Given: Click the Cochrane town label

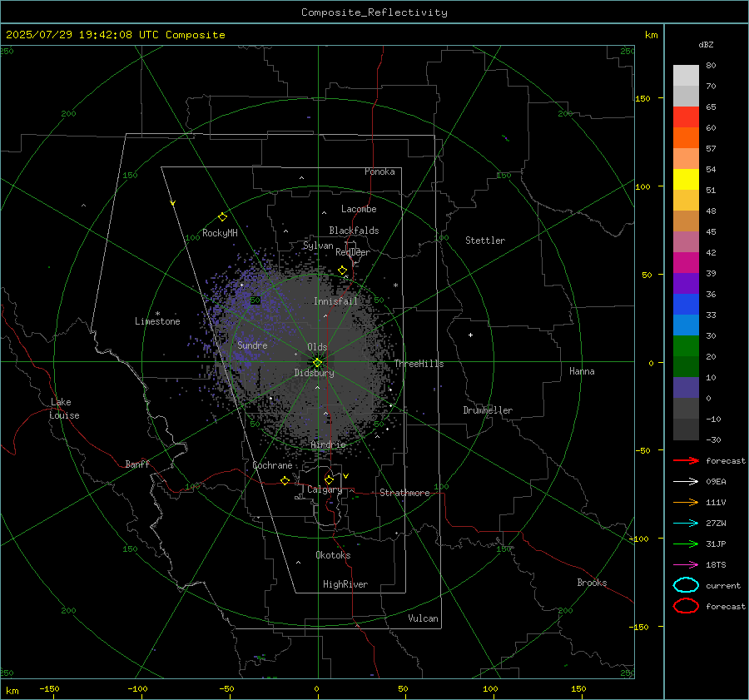Looking at the screenshot, I should [x=272, y=465].
